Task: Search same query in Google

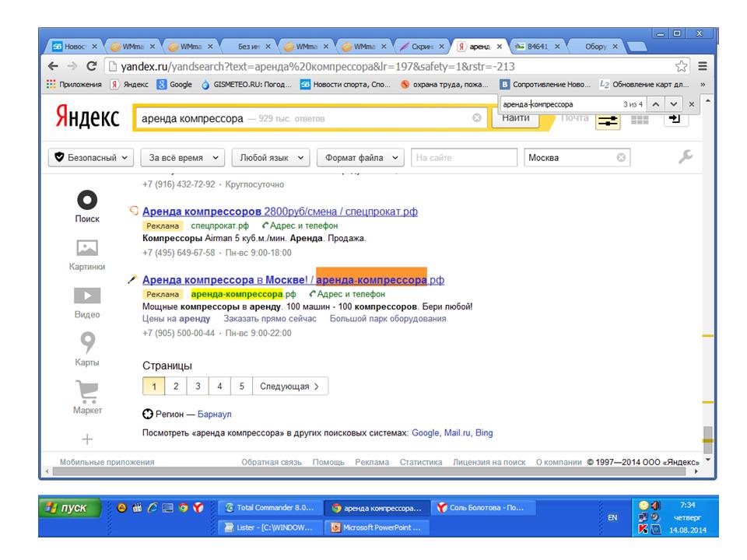Action: pos(426,433)
